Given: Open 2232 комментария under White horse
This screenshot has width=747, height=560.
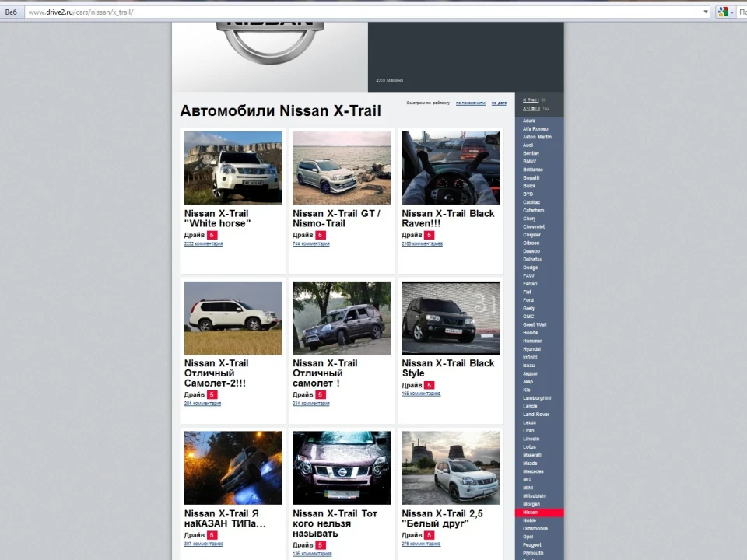Looking at the screenshot, I should [x=203, y=243].
